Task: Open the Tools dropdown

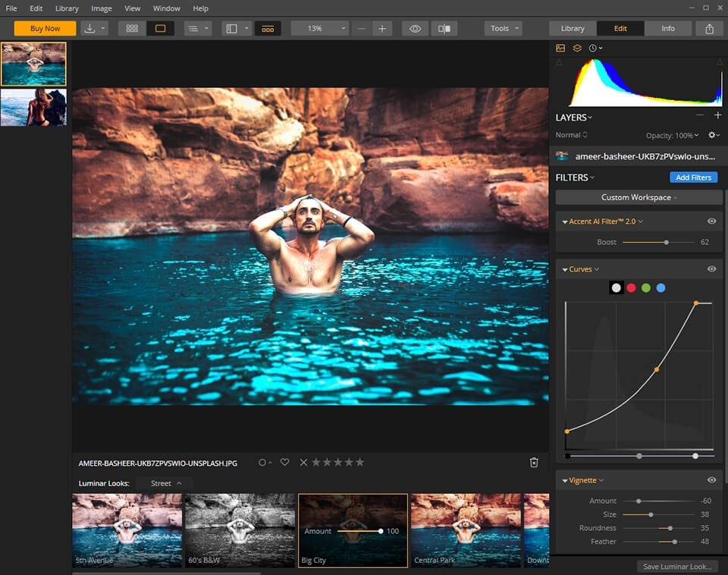Action: coord(504,29)
